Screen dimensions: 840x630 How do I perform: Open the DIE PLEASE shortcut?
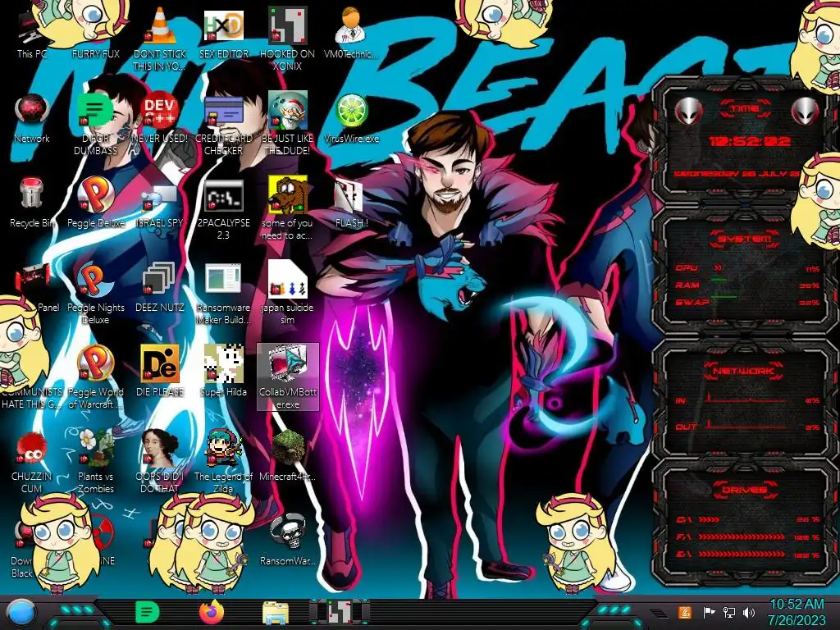point(160,372)
